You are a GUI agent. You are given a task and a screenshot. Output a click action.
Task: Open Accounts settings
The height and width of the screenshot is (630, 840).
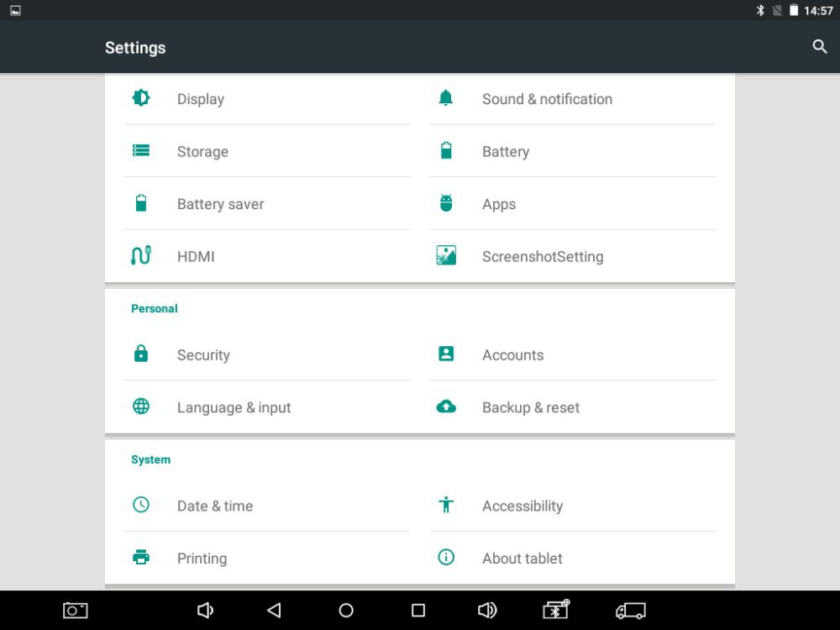point(512,355)
